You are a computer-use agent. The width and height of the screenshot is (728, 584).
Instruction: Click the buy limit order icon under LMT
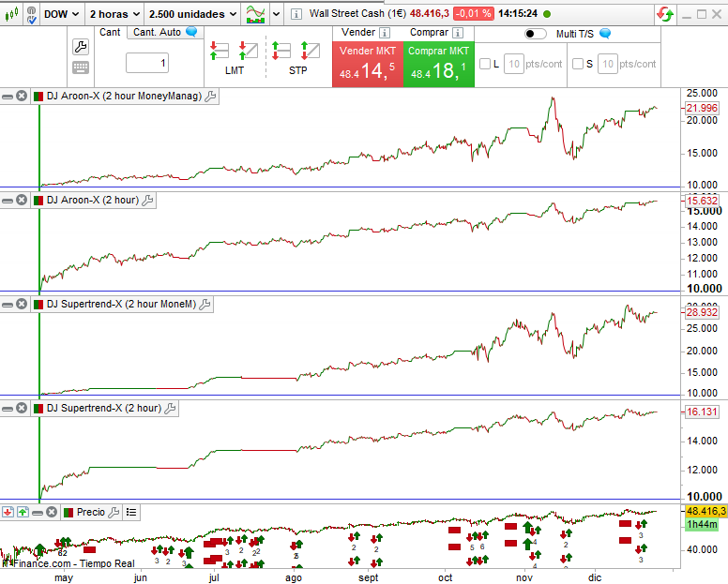[219, 51]
